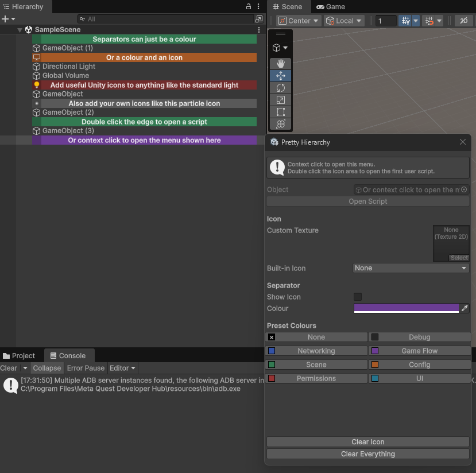Open SampleScene three-dot options menu
476x473 pixels.
point(258,30)
